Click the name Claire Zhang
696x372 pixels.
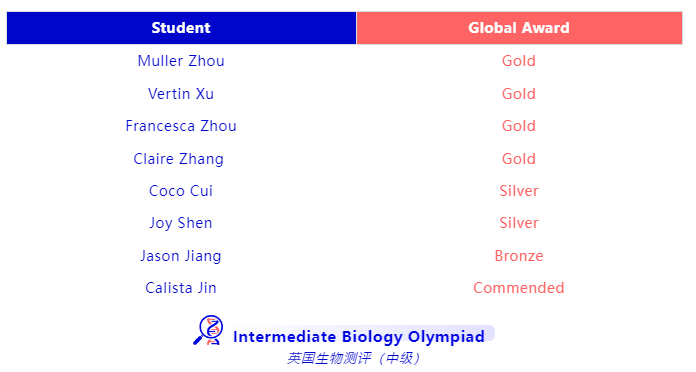click(178, 159)
